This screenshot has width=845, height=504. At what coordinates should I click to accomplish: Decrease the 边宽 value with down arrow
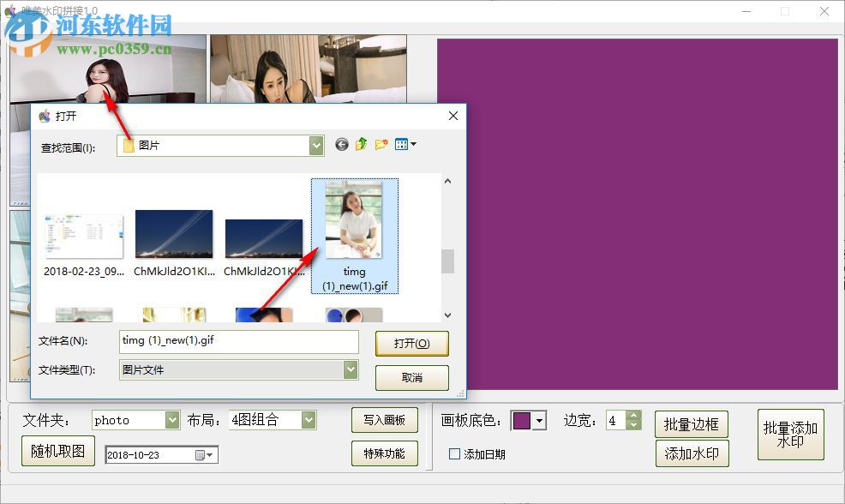(x=634, y=425)
